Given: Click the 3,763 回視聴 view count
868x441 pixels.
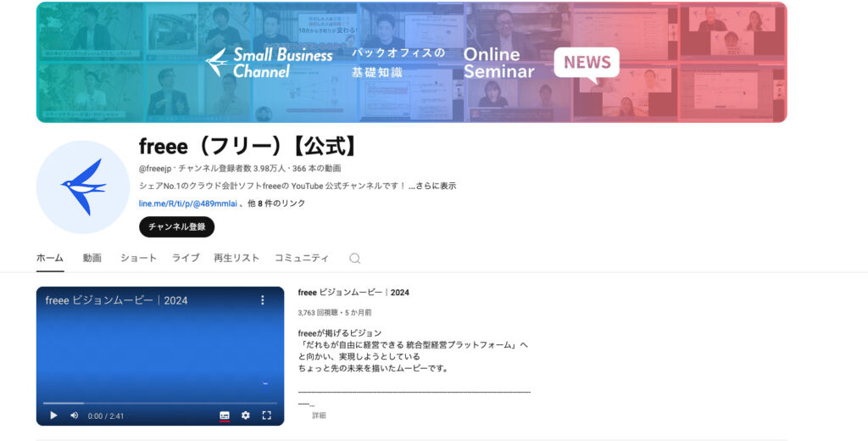Looking at the screenshot, I should (x=318, y=312).
